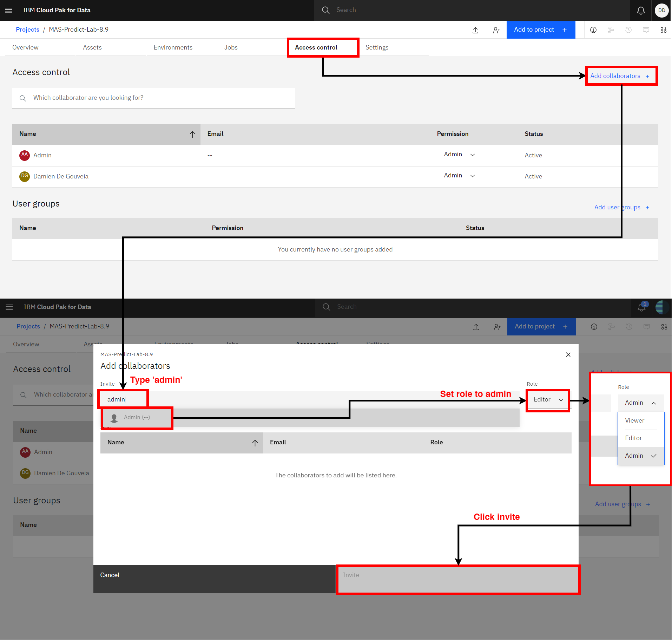The height and width of the screenshot is (640, 672).
Task: Click the bell with badge in lower header
Action: click(642, 307)
